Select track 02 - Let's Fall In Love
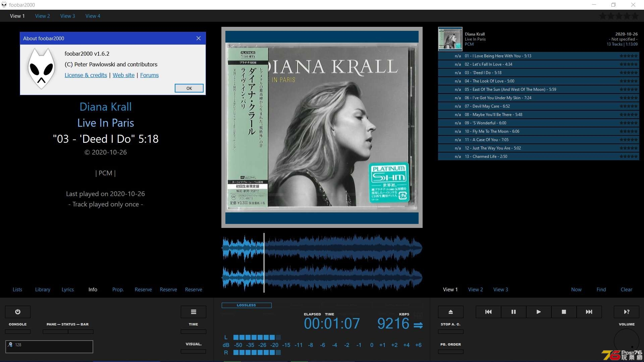Screen dimensions: 644x362 [538, 64]
